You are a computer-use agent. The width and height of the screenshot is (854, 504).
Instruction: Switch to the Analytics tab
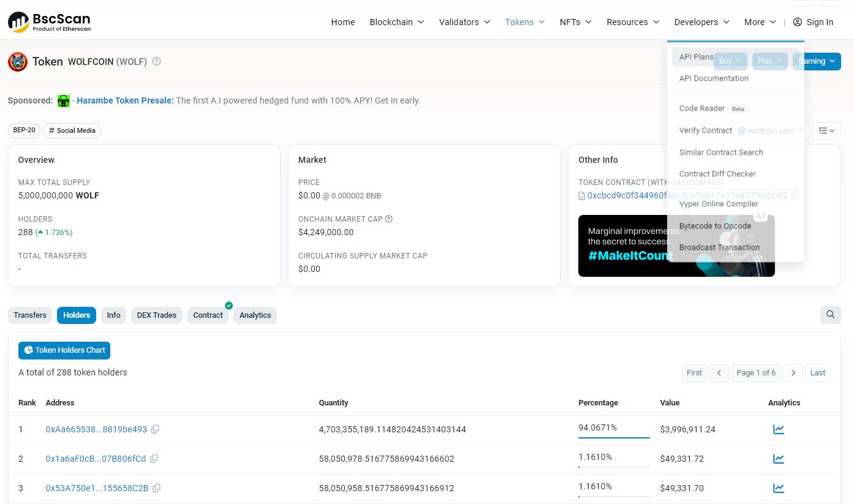tap(255, 315)
